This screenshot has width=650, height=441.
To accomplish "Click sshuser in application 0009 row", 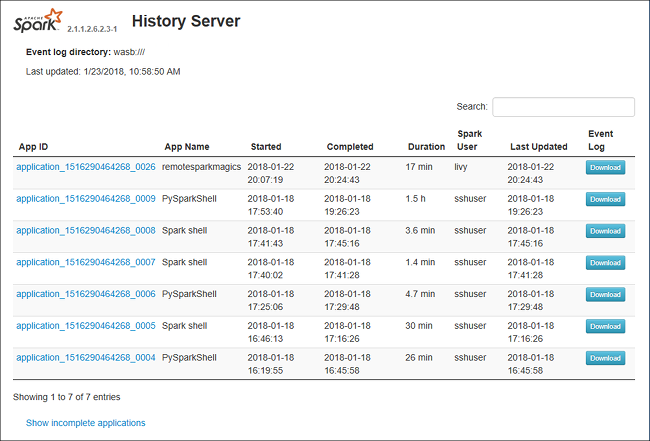I will point(470,199).
